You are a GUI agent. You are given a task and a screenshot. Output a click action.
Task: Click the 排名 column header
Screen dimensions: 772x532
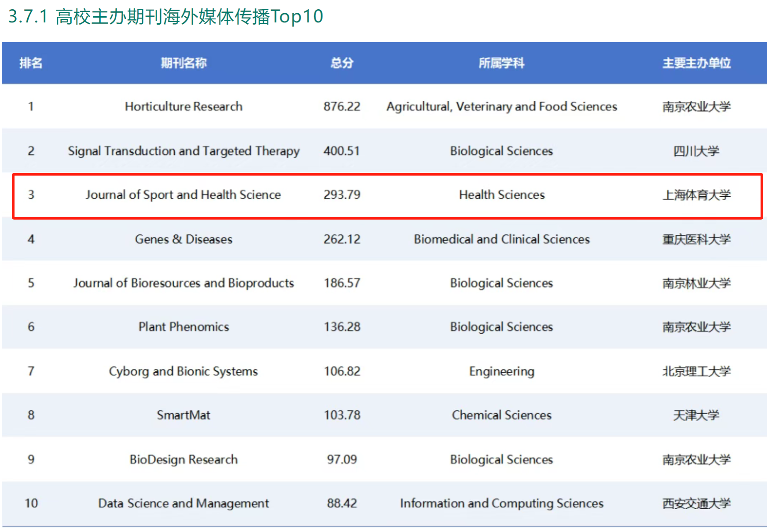click(31, 63)
